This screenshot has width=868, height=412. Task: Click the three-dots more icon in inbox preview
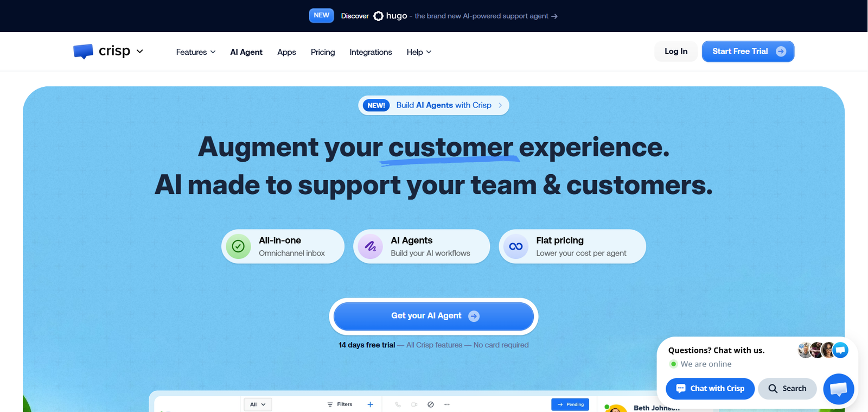(447, 404)
